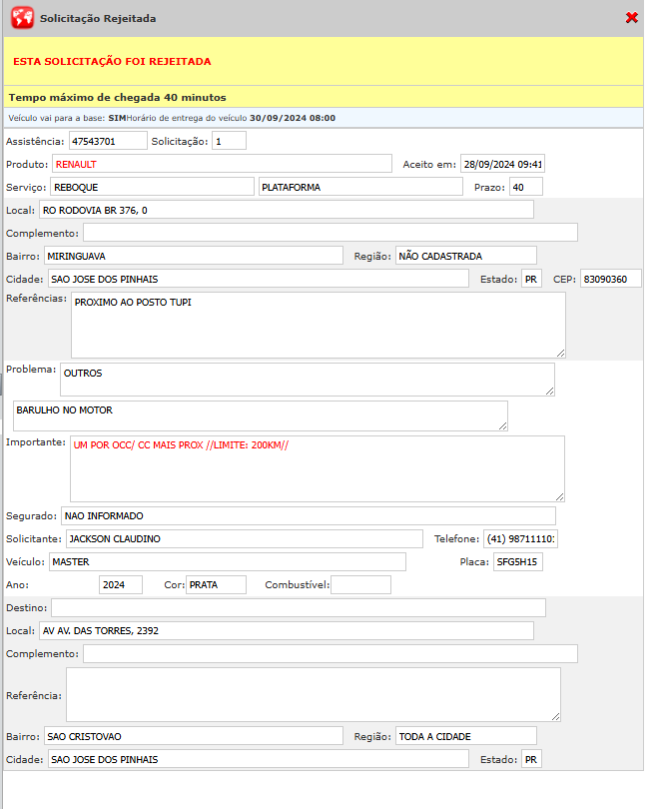Viewport: 672px width, 809px height.
Task: Focus the Placa field with SFG5H15
Action: (518, 562)
